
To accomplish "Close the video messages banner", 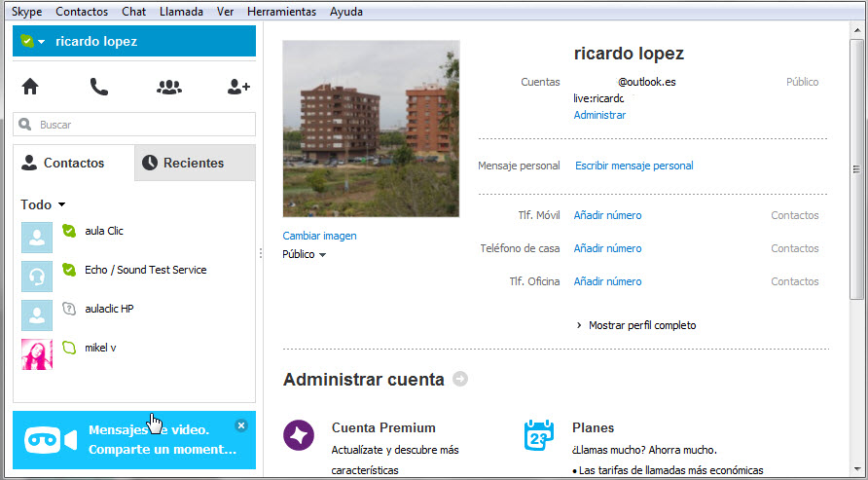I will tap(240, 425).
